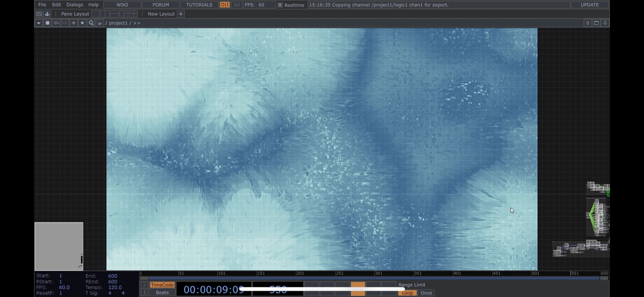Click the UPDATE button
644x297 pixels.
[x=590, y=5]
